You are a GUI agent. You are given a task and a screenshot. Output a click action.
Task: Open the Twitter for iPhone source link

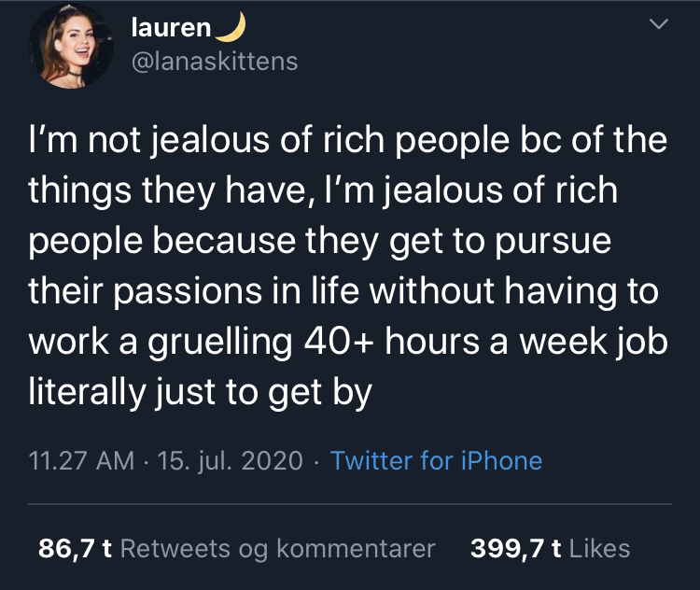[436, 460]
